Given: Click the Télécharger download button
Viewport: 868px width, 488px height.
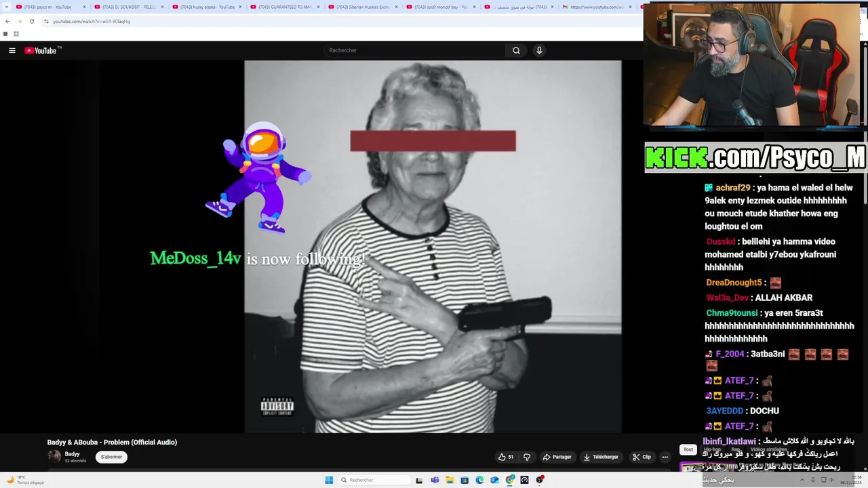Looking at the screenshot, I should click(x=601, y=457).
